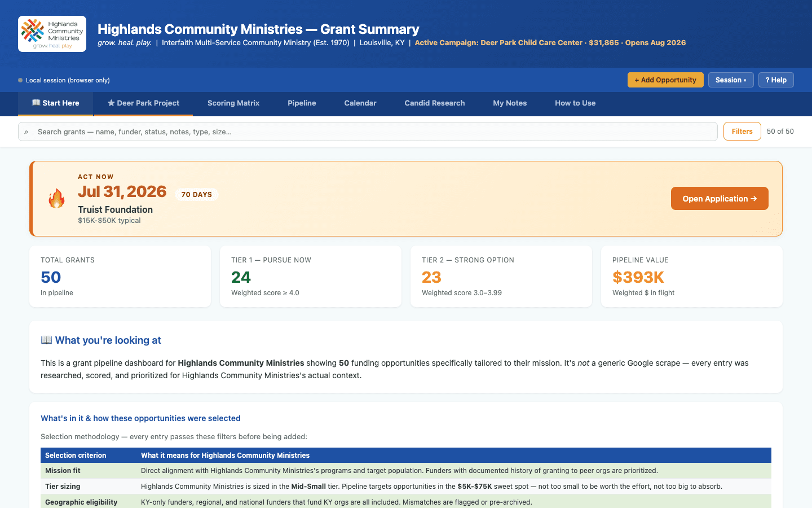This screenshot has height=508, width=812.
Task: Click the search magnifier icon
Action: [x=26, y=132]
